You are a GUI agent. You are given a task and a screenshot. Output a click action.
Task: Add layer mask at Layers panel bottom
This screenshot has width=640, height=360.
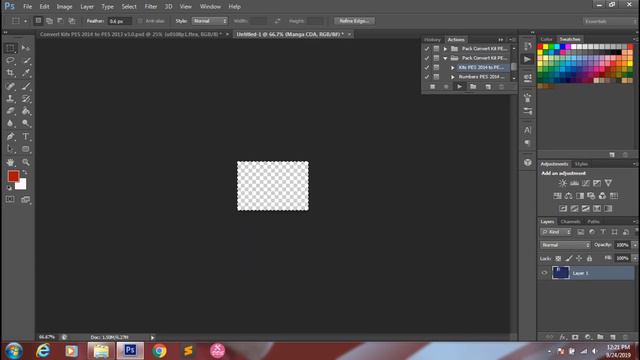pyautogui.click(x=575, y=337)
